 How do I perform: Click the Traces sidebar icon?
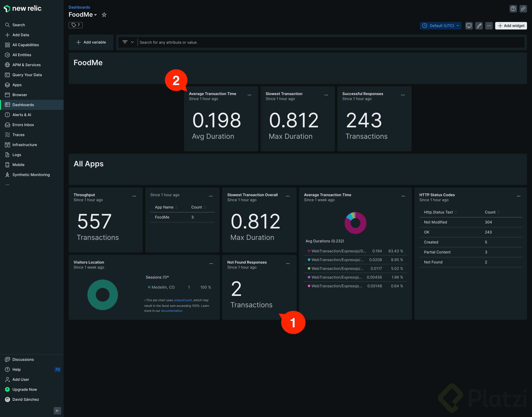click(x=7, y=135)
